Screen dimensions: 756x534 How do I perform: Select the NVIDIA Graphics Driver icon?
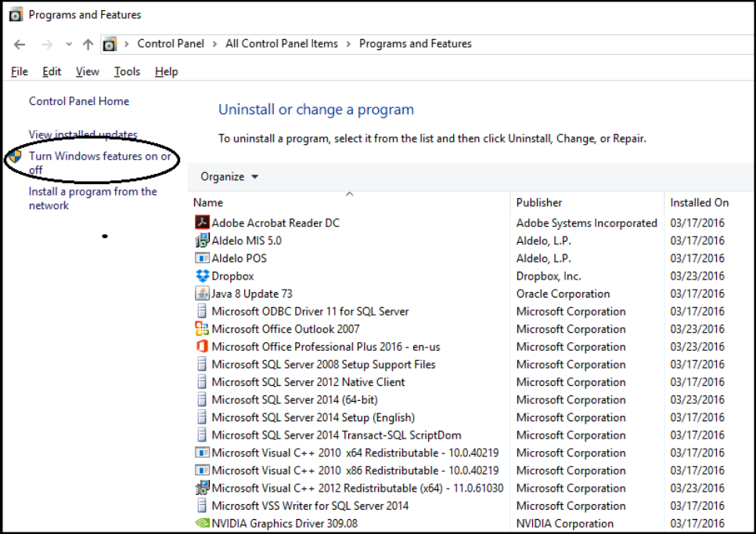pyautogui.click(x=202, y=523)
